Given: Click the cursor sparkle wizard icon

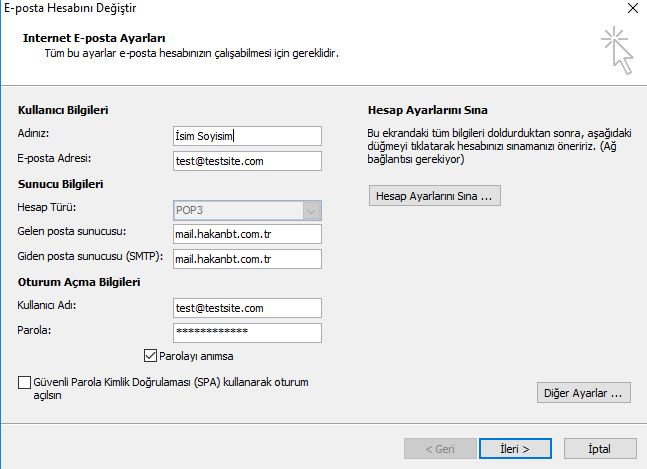Looking at the screenshot, I should [x=617, y=52].
